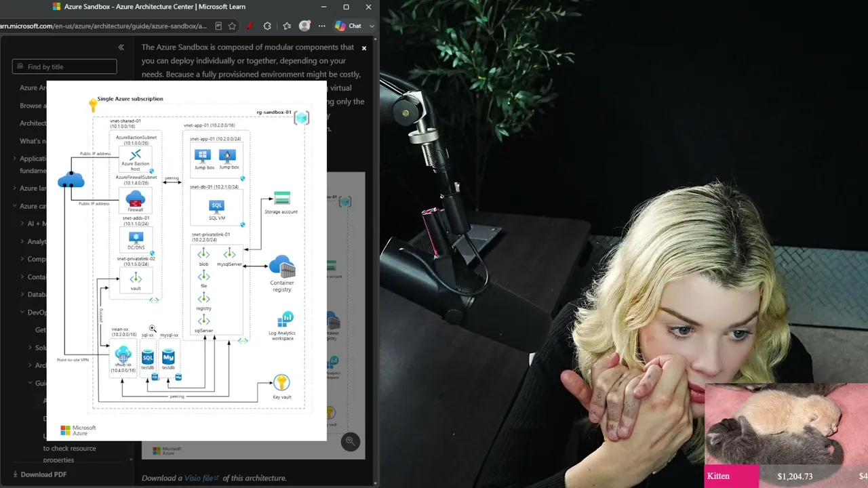Collapse the 'Azure cat…' sidebar section
The image size is (868, 488).
pos(14,206)
